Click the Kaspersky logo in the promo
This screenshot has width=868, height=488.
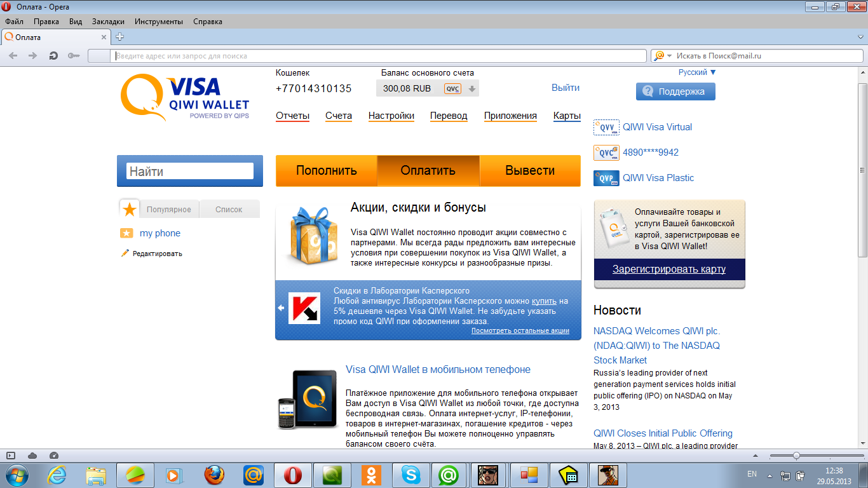click(x=304, y=308)
